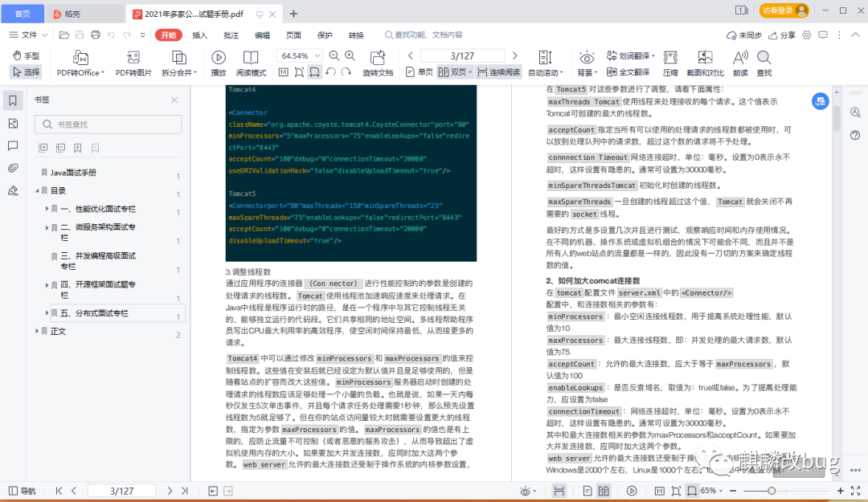
Task: Open the zoom percentage 64.54% dropdown
Action: (317, 56)
